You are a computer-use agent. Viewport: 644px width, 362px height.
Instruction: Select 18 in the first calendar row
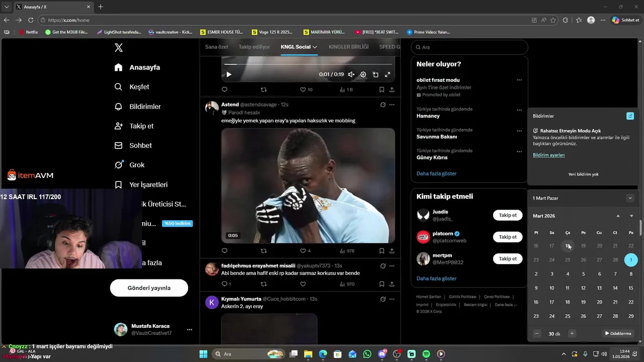coord(568,246)
